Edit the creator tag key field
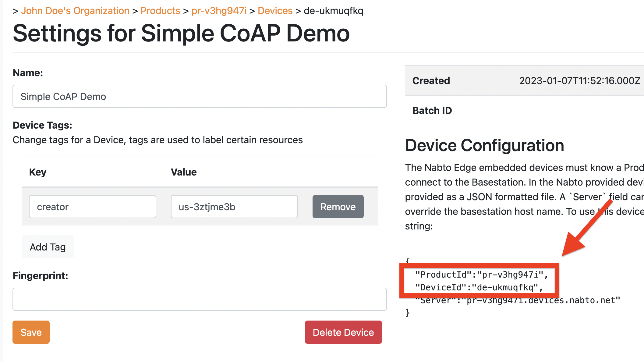 point(93,207)
